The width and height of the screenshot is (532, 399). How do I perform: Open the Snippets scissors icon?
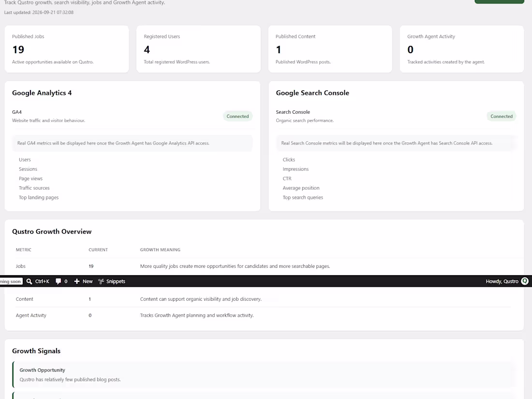point(101,281)
